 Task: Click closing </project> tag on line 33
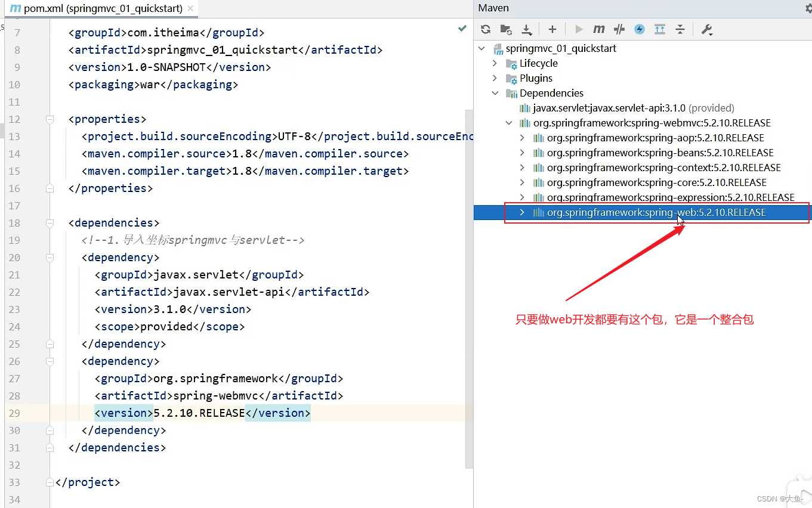click(x=87, y=482)
